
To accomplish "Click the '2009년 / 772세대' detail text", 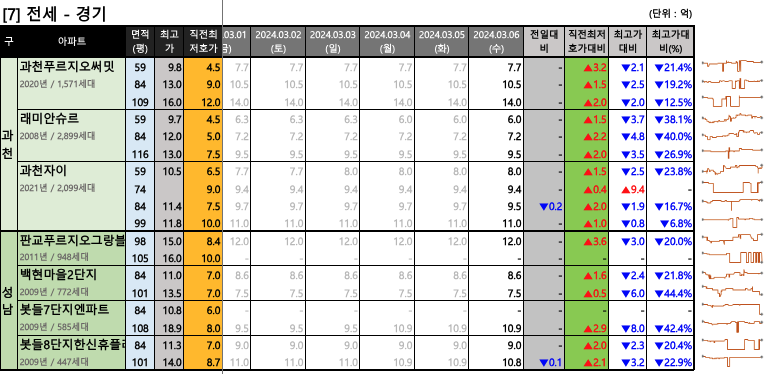I will [x=54, y=292].
